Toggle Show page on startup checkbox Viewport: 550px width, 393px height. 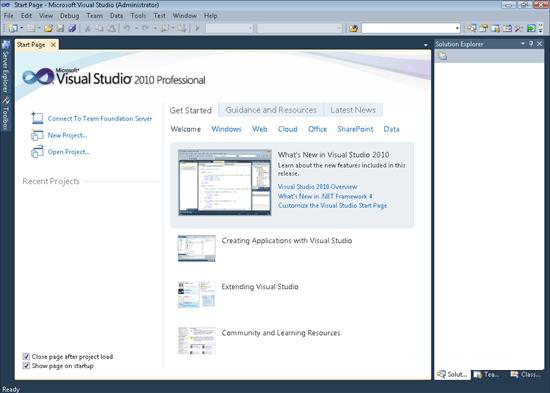pos(26,366)
